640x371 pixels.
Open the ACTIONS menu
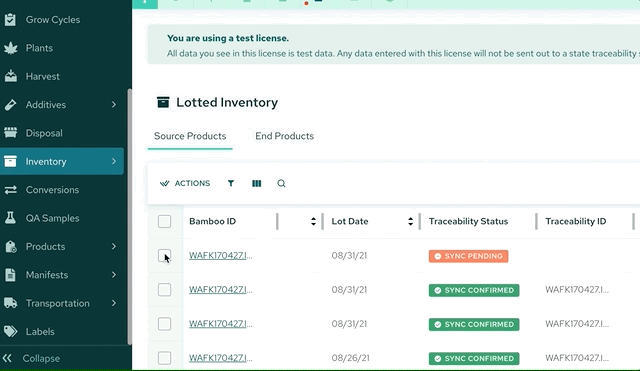[185, 183]
